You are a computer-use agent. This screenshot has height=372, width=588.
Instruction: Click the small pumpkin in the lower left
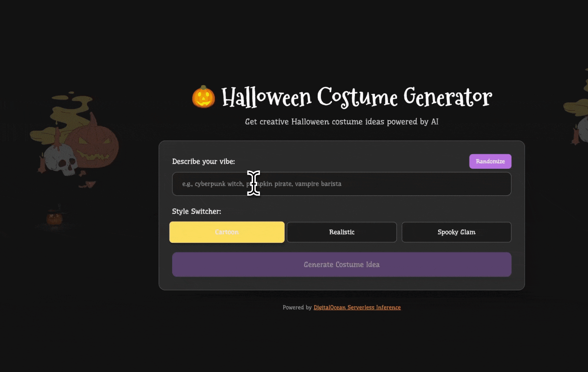[x=54, y=218]
